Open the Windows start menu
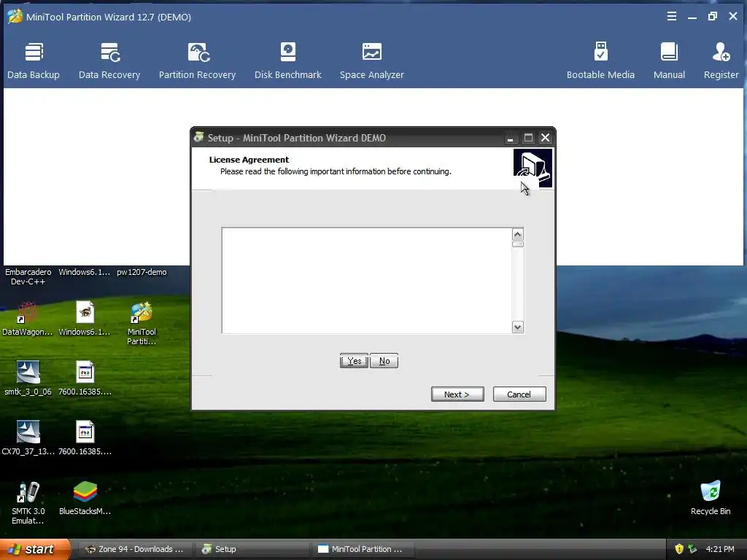This screenshot has width=747, height=560. (34, 549)
